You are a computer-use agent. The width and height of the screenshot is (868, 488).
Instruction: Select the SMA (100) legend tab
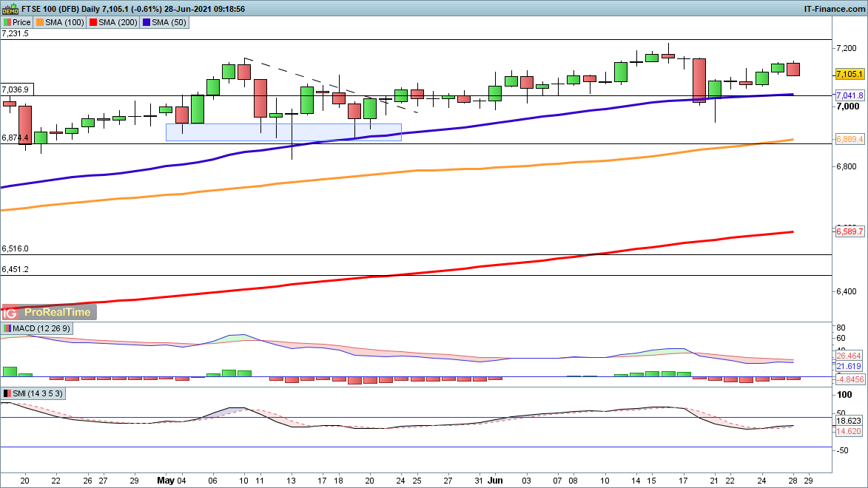pos(64,23)
